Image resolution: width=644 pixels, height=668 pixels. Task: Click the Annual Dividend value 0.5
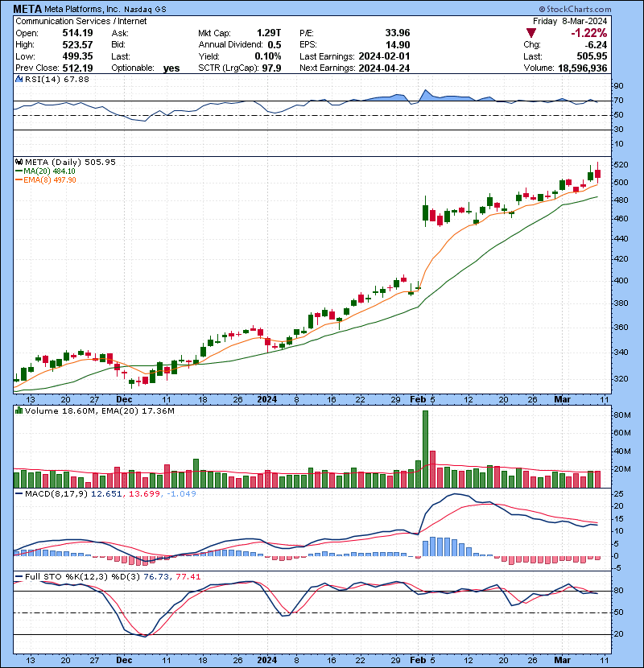[275, 45]
